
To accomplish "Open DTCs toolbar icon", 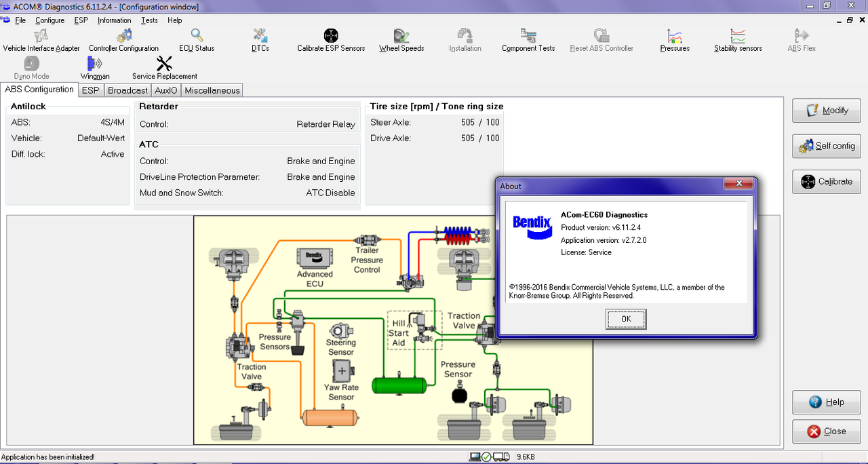I will click(260, 35).
